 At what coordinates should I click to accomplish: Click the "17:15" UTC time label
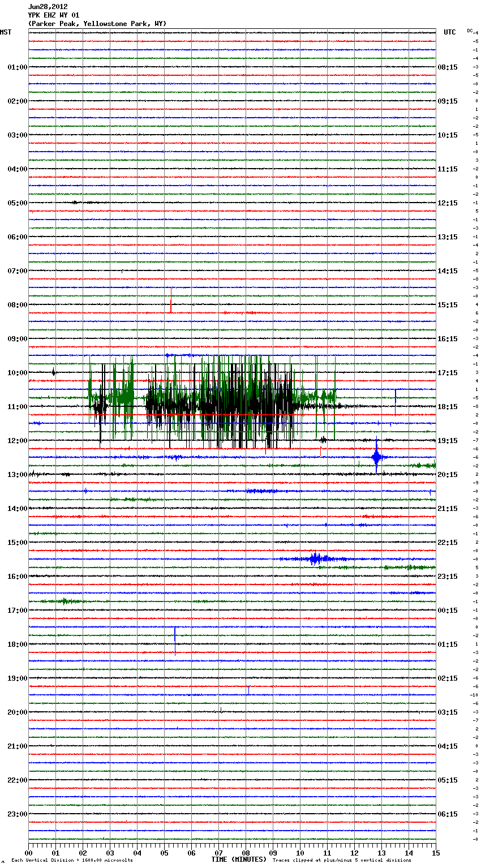448,373
